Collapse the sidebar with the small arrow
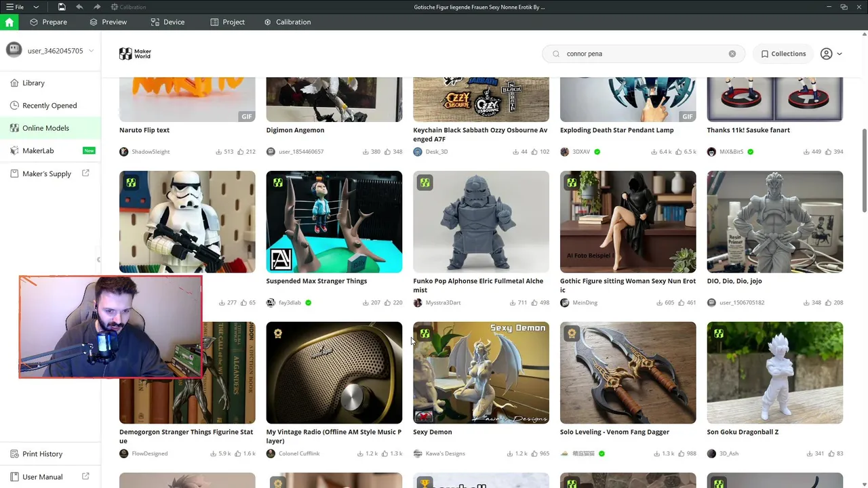The height and width of the screenshot is (488, 868). [x=98, y=260]
